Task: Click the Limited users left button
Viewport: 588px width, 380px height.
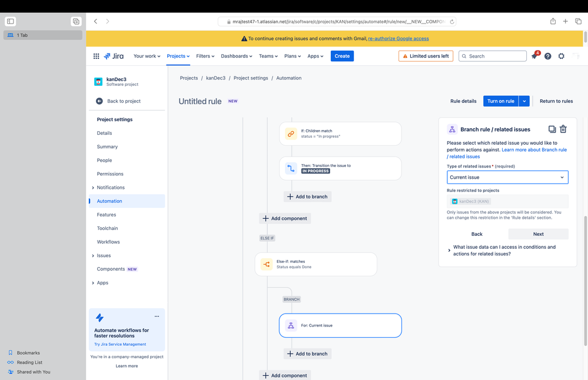Action: [x=426, y=56]
